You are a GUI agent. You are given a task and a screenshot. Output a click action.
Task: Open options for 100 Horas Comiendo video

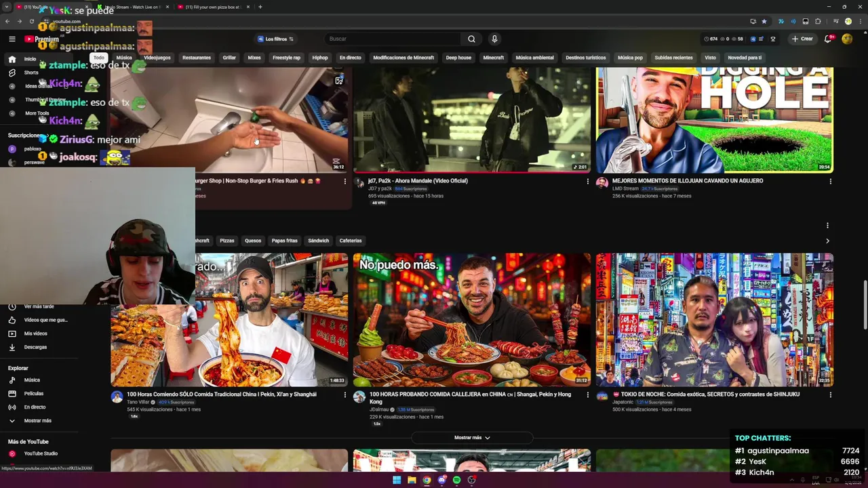pos(344,394)
